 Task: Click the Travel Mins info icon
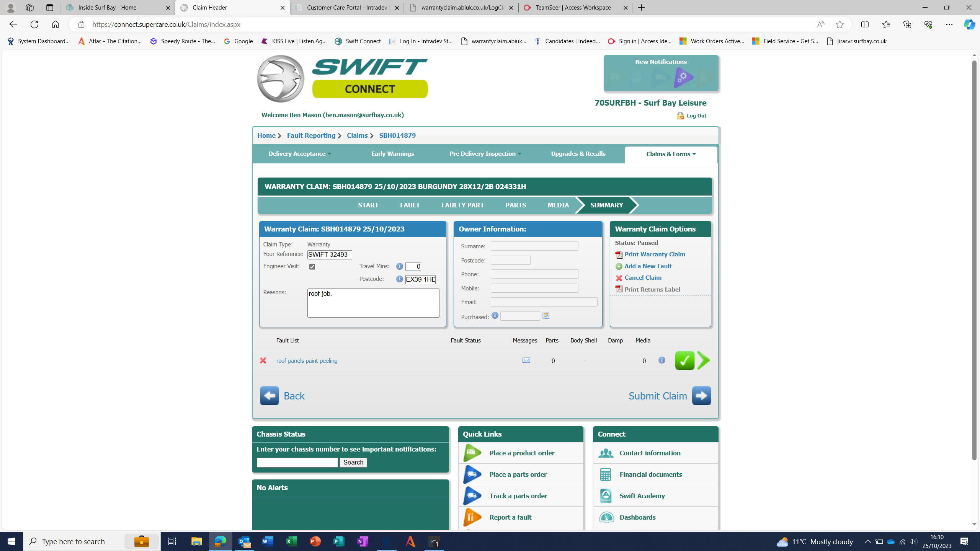399,266
